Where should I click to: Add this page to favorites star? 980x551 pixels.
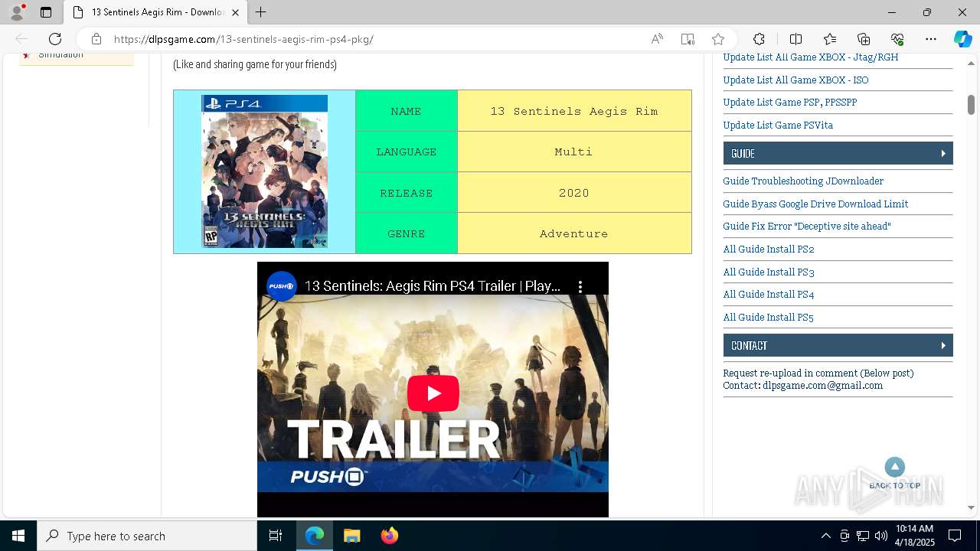pyautogui.click(x=718, y=39)
